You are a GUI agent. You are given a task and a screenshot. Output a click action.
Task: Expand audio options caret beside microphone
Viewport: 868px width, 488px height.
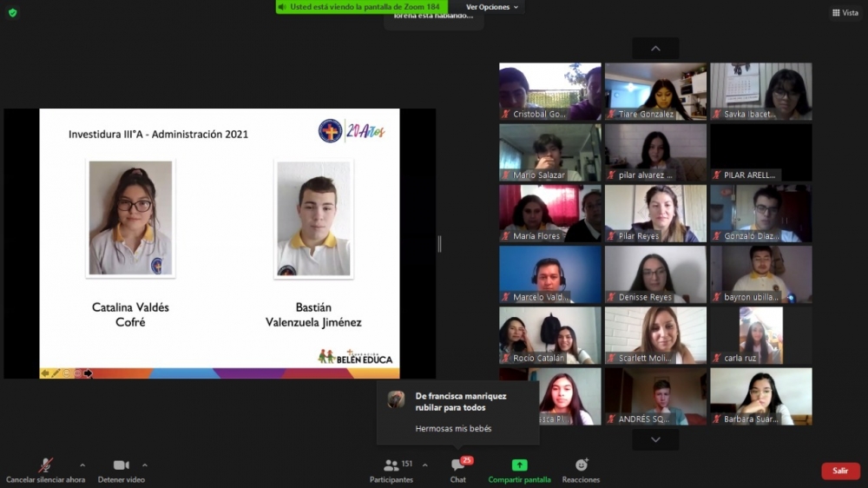tap(82, 465)
